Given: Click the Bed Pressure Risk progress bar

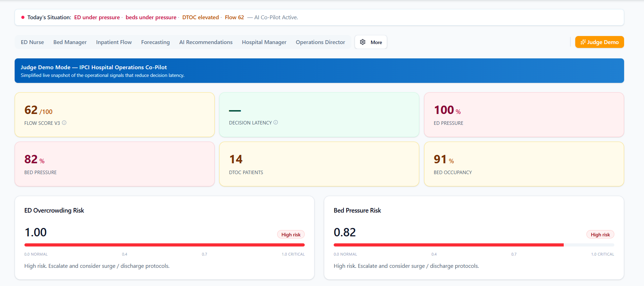Looking at the screenshot, I should 474,245.
